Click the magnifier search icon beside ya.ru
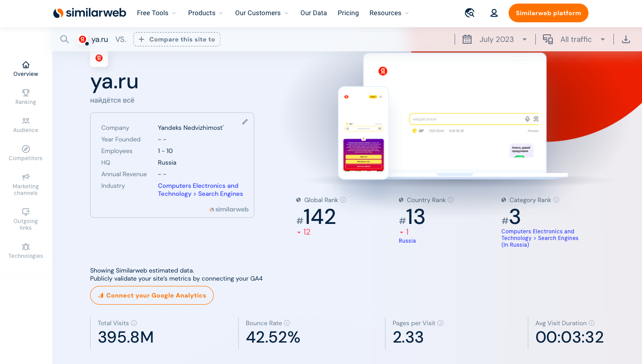 coord(65,39)
